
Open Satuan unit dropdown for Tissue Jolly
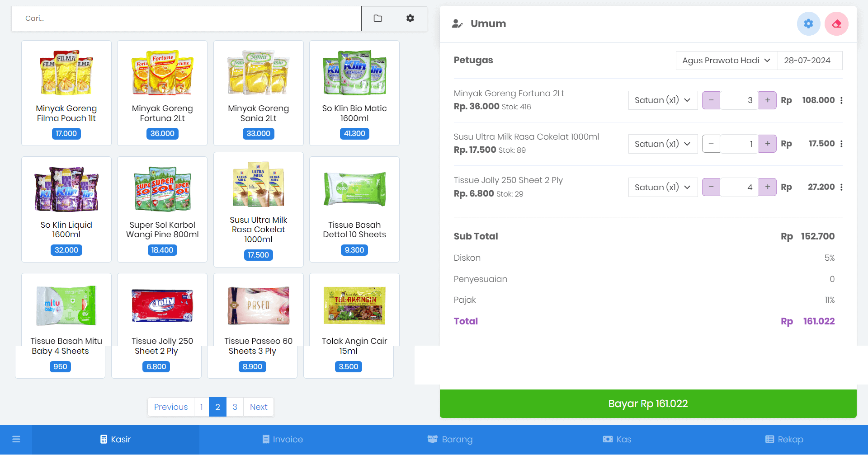pyautogui.click(x=663, y=187)
